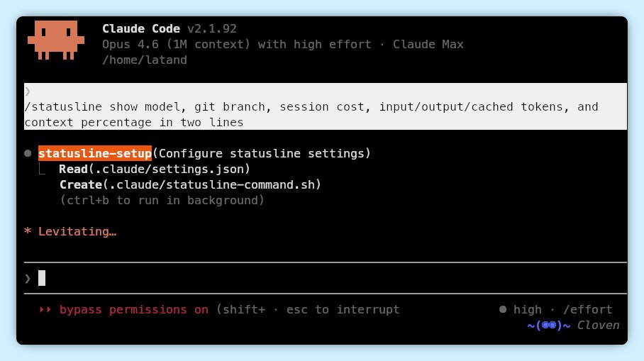The image size is (644, 361).
Task: Toggle the bypass permissions on indicator
Action: tap(134, 309)
